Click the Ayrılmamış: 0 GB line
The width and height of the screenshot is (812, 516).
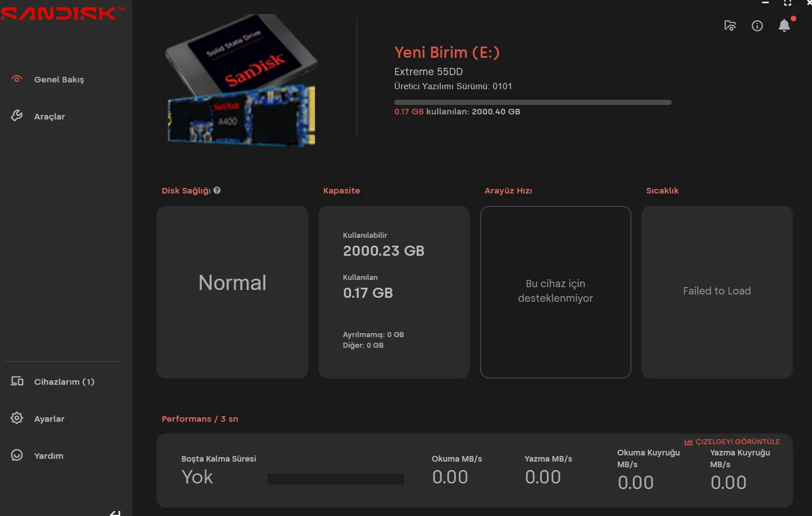click(373, 334)
